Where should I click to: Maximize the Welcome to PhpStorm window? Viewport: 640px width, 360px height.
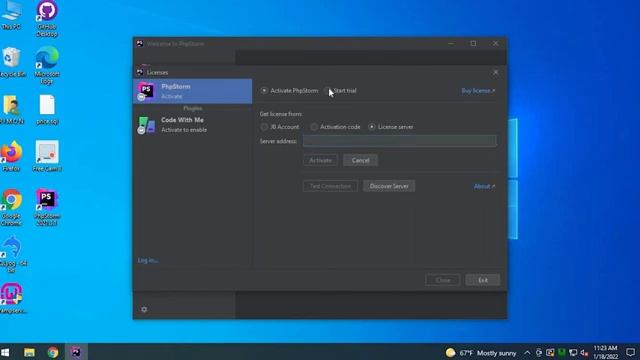(x=473, y=43)
